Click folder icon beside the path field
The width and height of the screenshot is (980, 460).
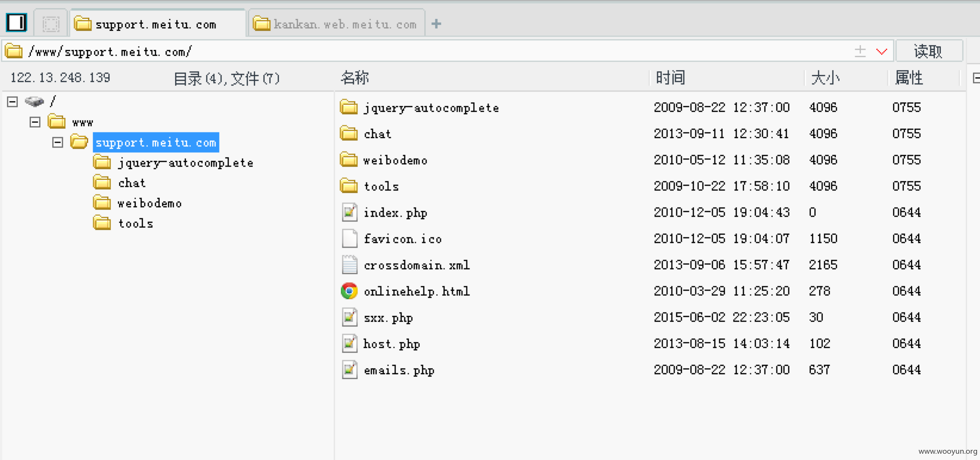tap(14, 51)
